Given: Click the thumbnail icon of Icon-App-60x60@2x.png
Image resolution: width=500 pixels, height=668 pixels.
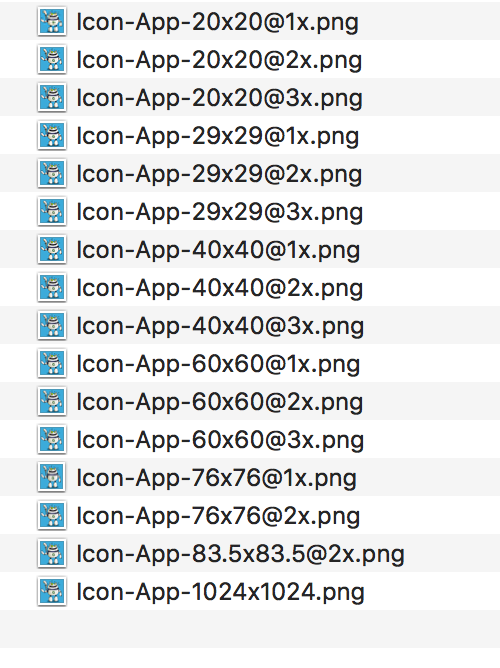Looking at the screenshot, I should [x=52, y=401].
